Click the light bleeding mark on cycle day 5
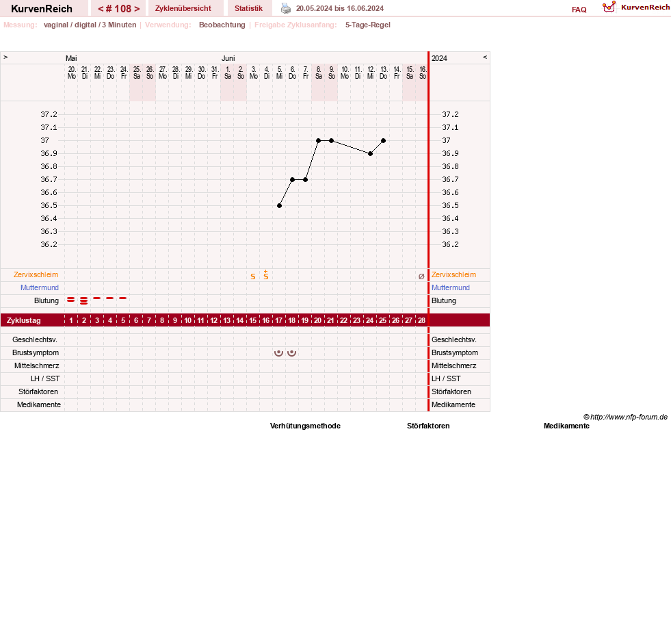This screenshot has width=671, height=644. 123,298
